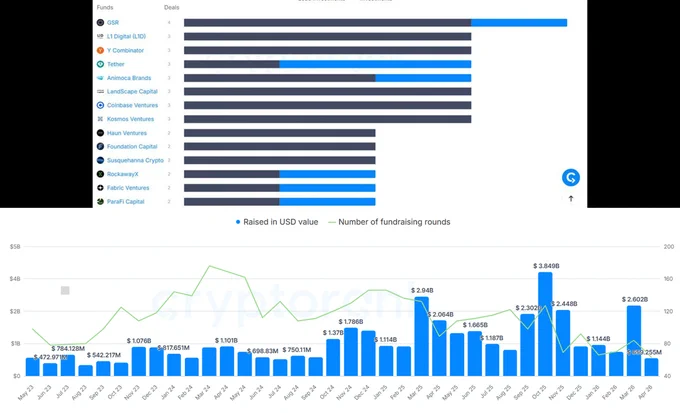Click the Foundation Capital logo icon

pos(100,147)
